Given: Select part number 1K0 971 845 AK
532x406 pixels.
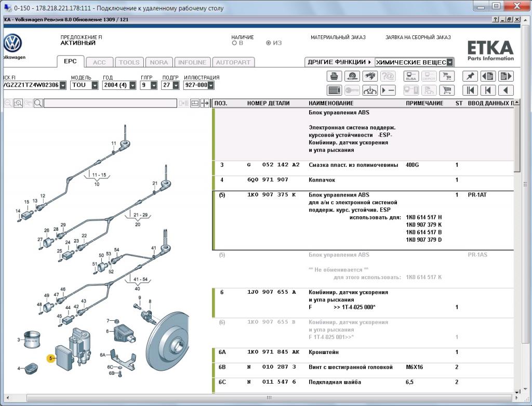Looking at the screenshot, I should click(273, 352).
